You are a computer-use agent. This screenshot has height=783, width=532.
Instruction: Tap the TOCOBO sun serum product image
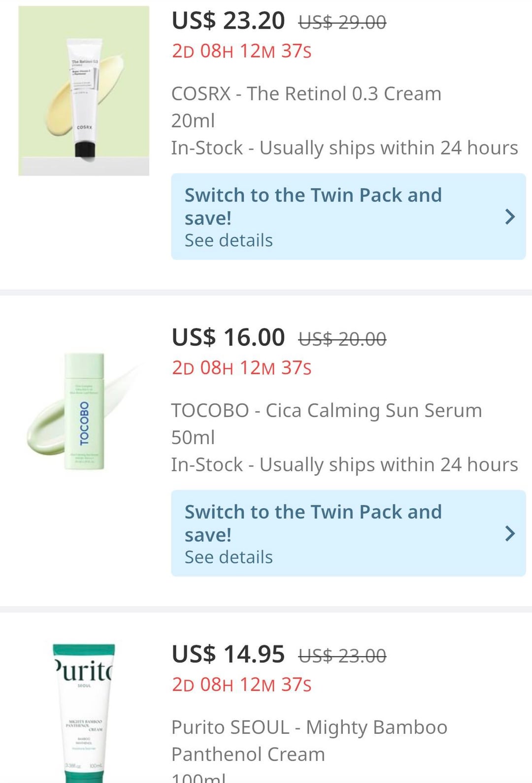(84, 411)
